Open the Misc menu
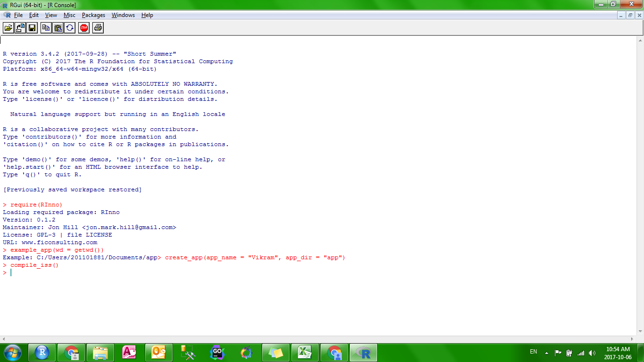 [x=69, y=15]
